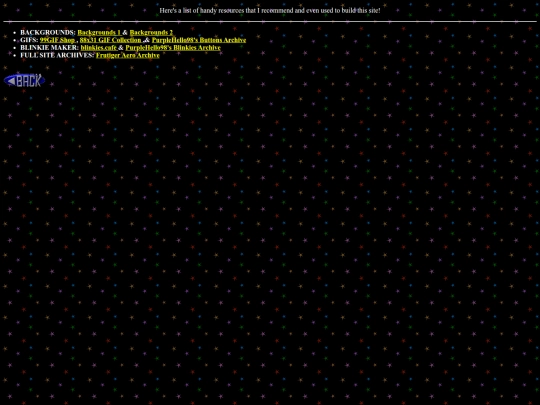Open the Backgrounds 1 link
The image size is (540, 405).
tap(100, 32)
